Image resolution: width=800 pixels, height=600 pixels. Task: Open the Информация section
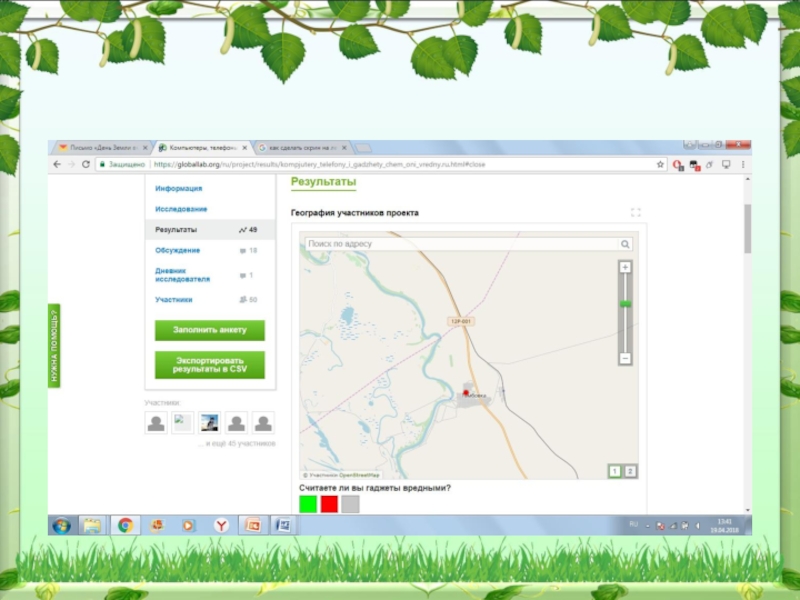coord(179,188)
